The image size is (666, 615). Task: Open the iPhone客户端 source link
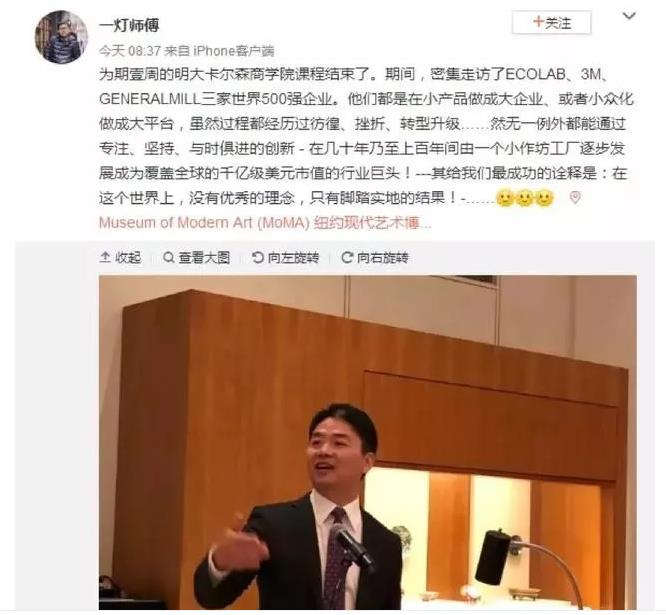pyautogui.click(x=234, y=51)
